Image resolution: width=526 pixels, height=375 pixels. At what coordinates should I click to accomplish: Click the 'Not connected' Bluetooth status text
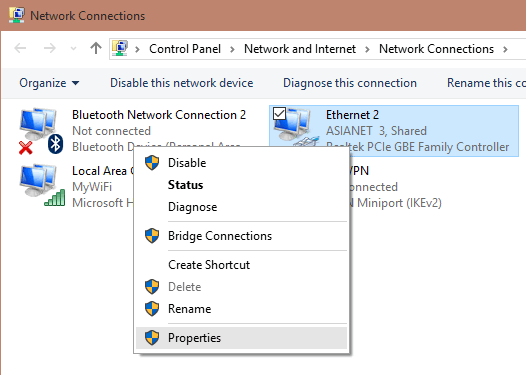tap(111, 131)
